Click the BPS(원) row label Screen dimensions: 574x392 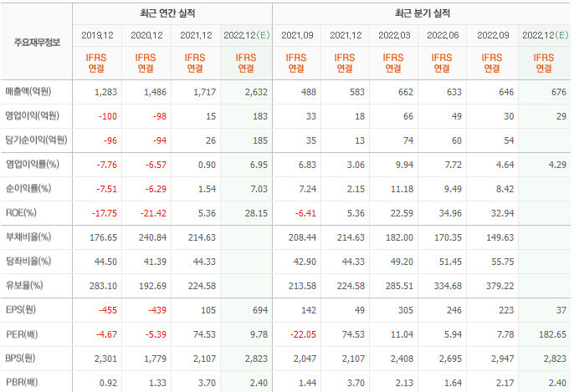tap(20, 359)
